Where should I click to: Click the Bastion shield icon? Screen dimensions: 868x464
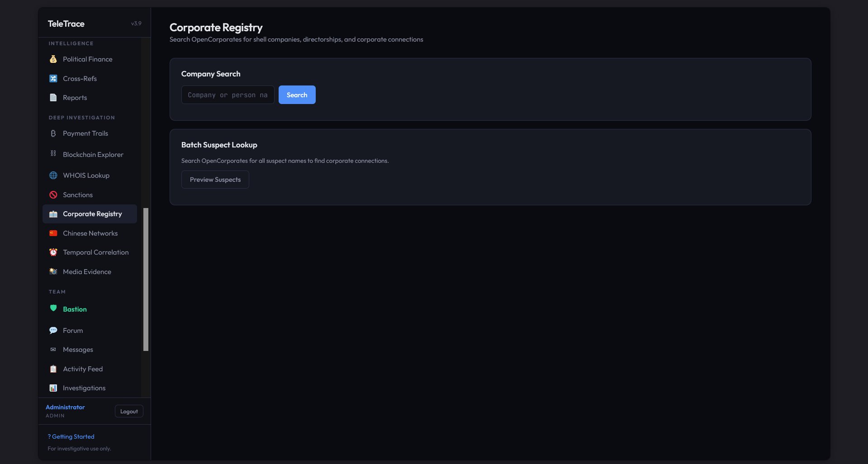click(x=53, y=308)
